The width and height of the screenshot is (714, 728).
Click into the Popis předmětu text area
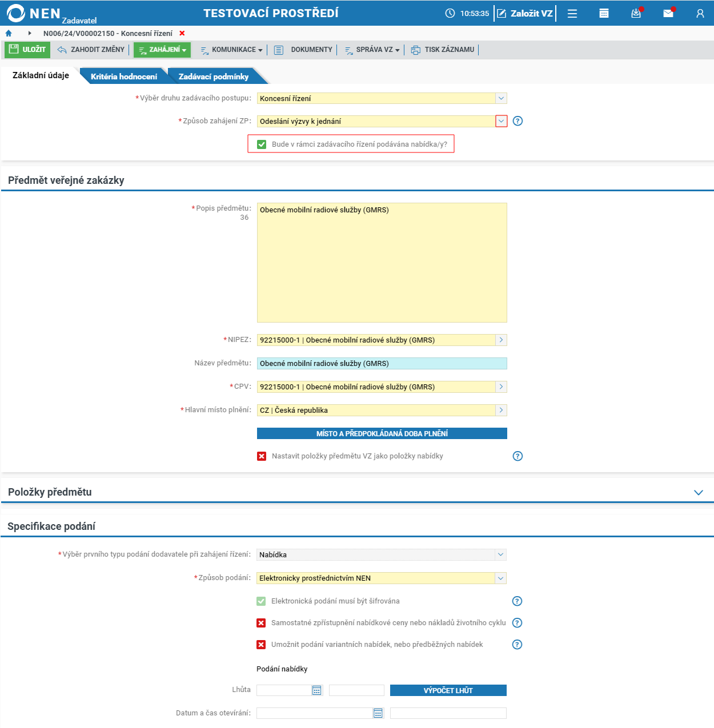click(x=382, y=263)
